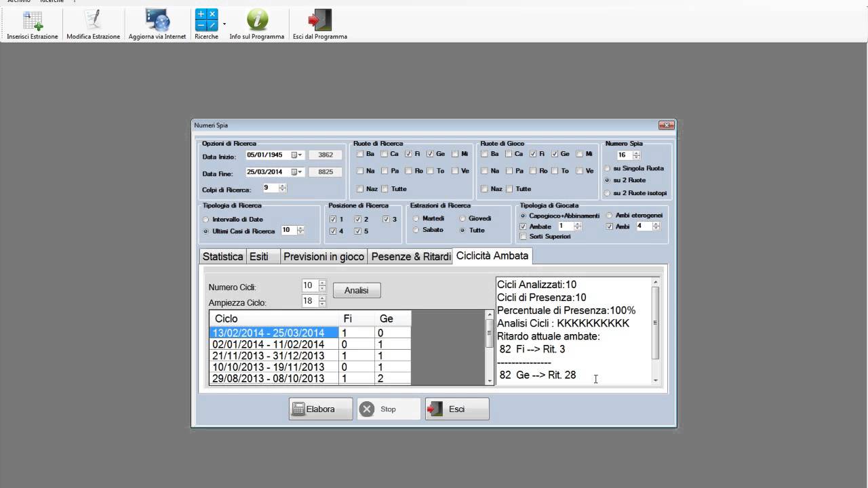868x488 pixels.
Task: Adjust Ultimi Casi di Ricerca stepper
Action: (x=300, y=230)
